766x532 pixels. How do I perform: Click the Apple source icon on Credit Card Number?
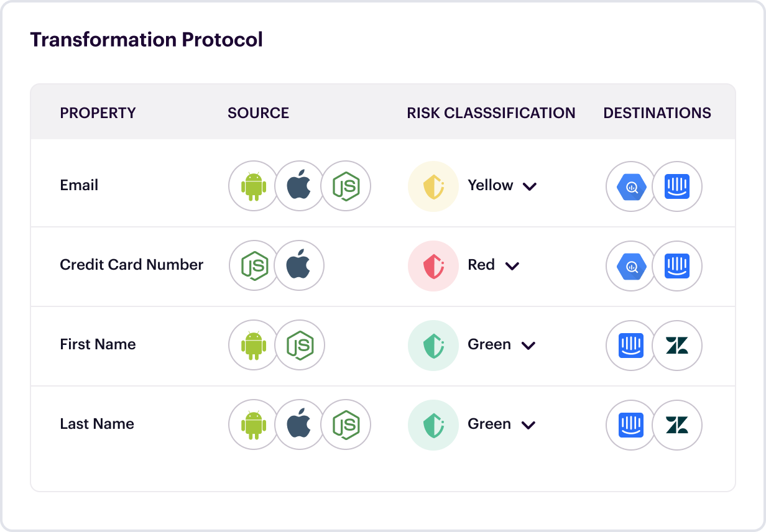tap(300, 265)
